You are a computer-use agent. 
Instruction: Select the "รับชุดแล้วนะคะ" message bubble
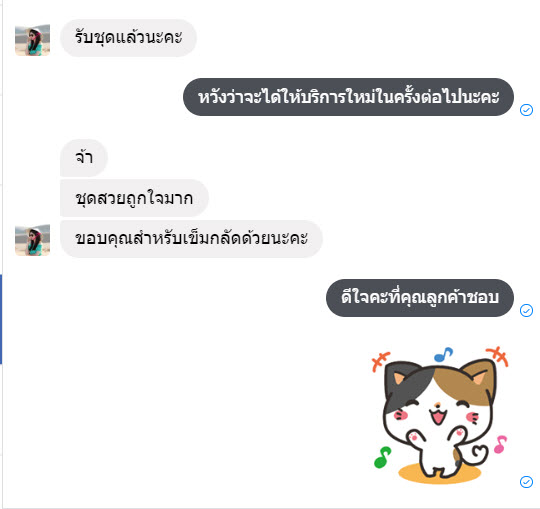point(128,38)
